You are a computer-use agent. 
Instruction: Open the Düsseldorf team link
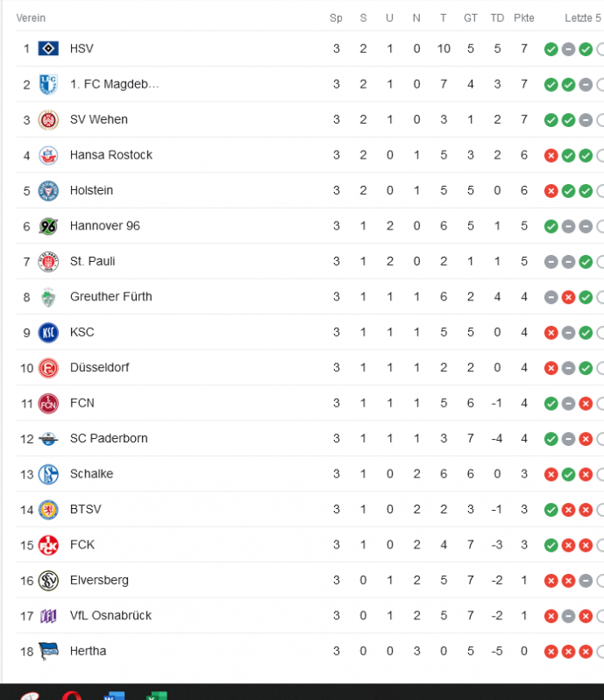pos(99,368)
